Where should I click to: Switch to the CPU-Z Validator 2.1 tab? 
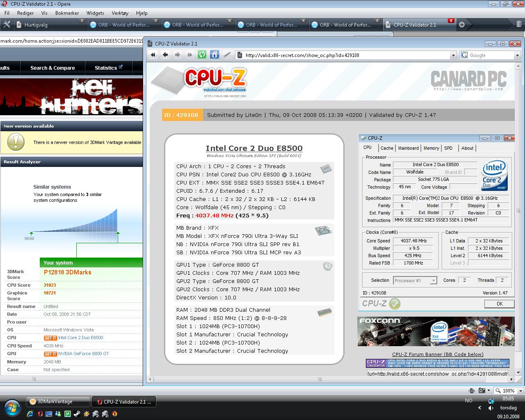420,25
